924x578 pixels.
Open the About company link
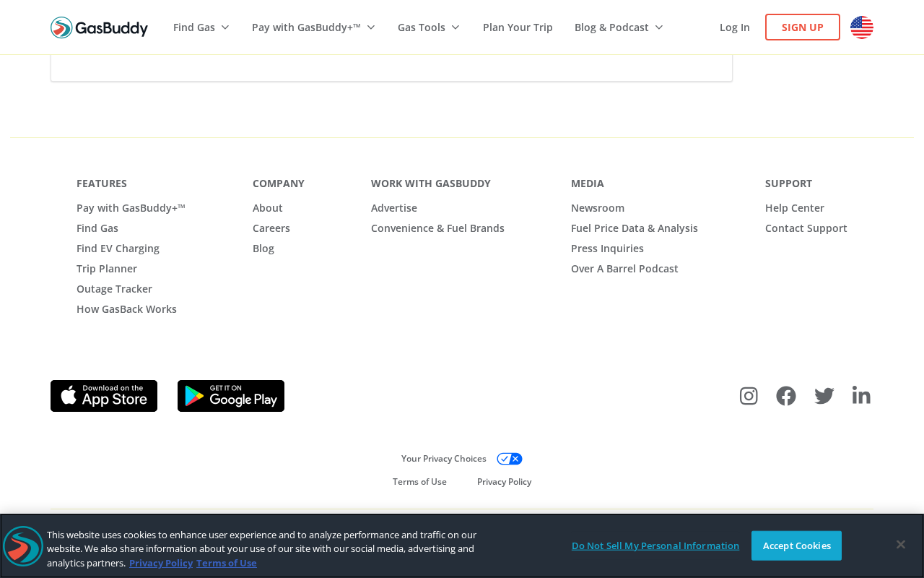(268, 208)
